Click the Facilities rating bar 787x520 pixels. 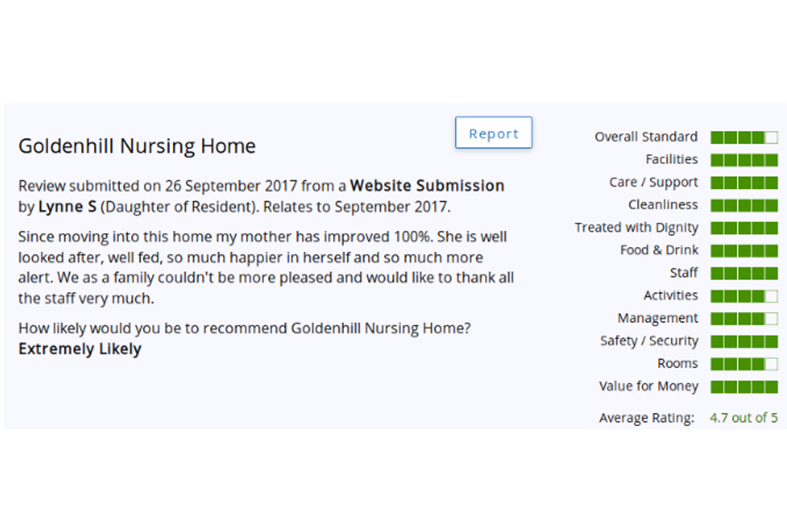(x=744, y=160)
